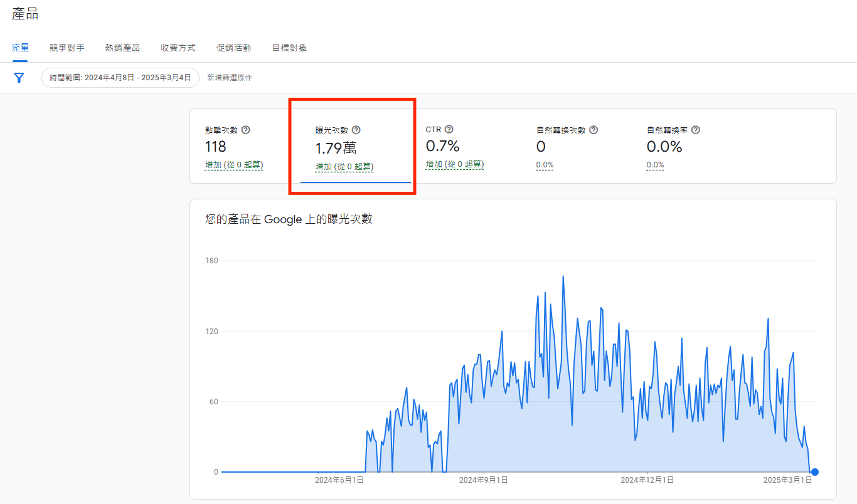Image resolution: width=857 pixels, height=504 pixels.
Task: Switch to the 競爭對手 tab
Action: coord(67,48)
